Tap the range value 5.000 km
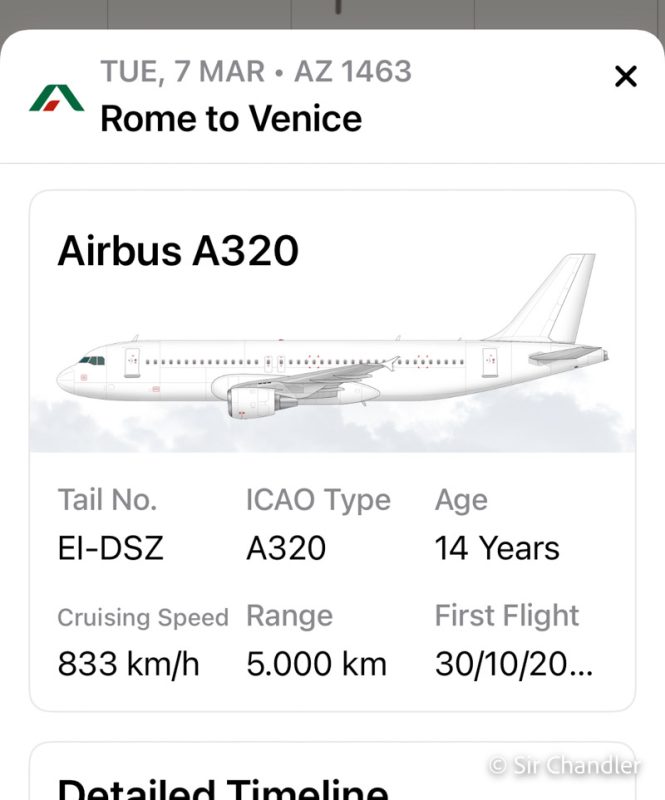The width and height of the screenshot is (665, 800). click(x=316, y=664)
